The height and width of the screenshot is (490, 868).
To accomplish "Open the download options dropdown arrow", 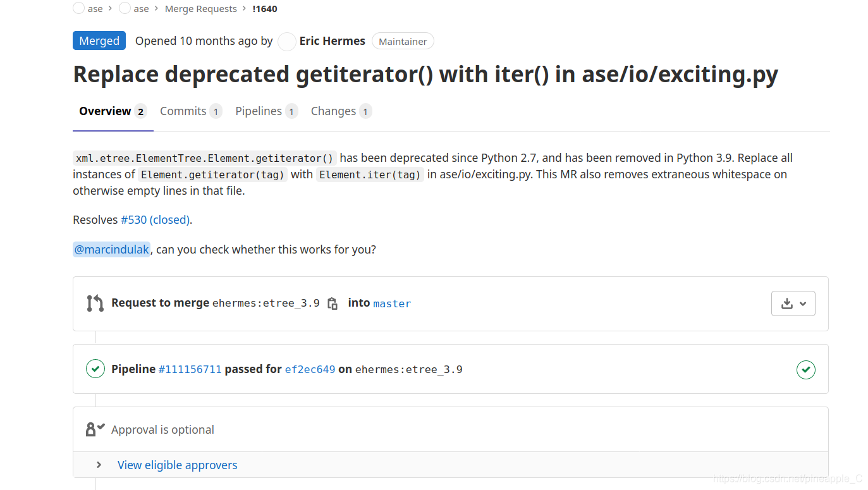I will tap(803, 303).
